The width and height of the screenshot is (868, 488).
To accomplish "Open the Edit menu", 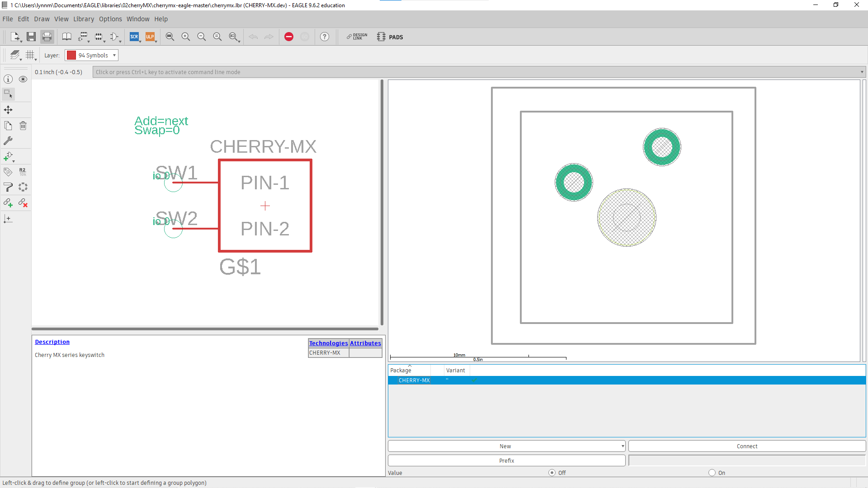I will pos(24,19).
